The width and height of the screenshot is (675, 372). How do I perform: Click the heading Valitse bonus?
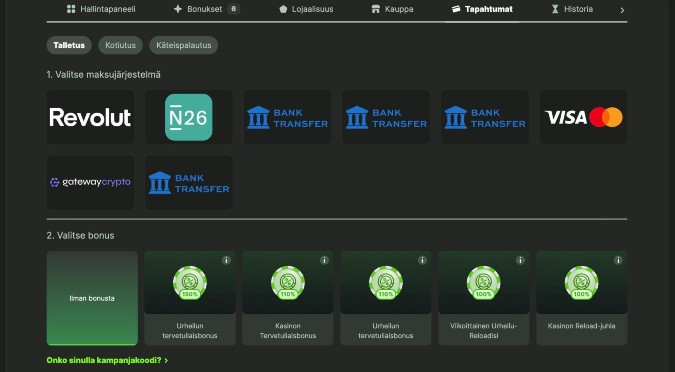[81, 236]
